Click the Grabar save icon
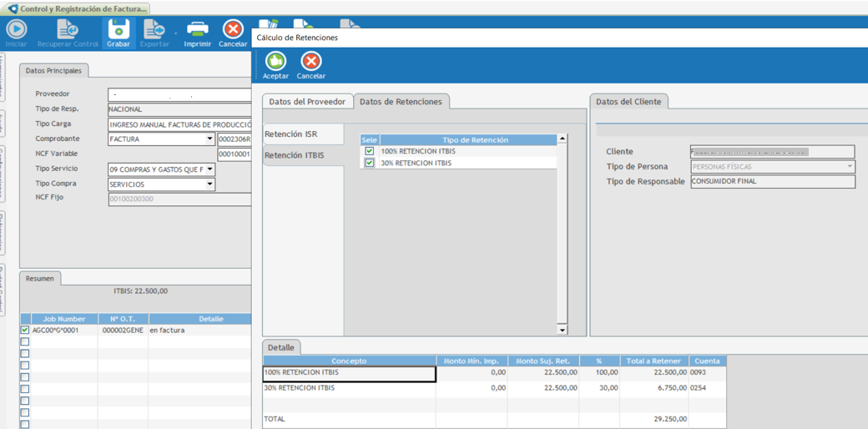868x429 pixels. (x=119, y=28)
